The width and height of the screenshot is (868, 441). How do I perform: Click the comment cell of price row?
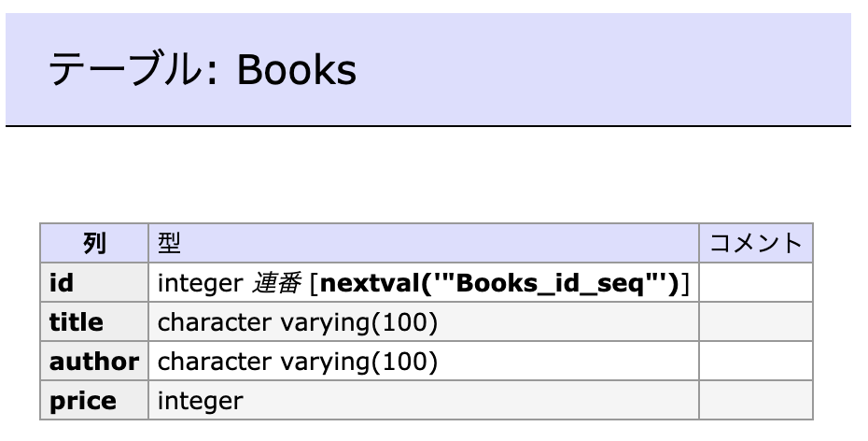pos(756,400)
